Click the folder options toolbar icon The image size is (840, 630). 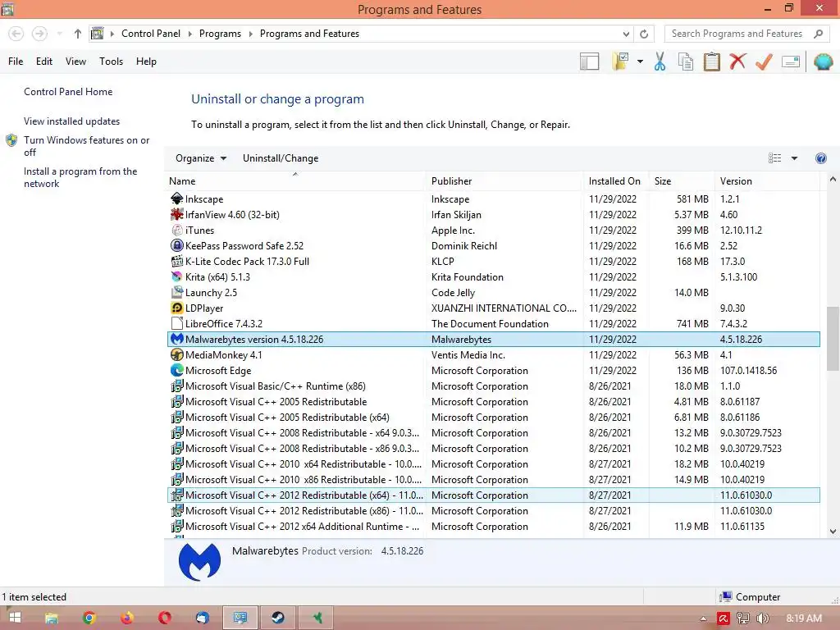pos(621,62)
